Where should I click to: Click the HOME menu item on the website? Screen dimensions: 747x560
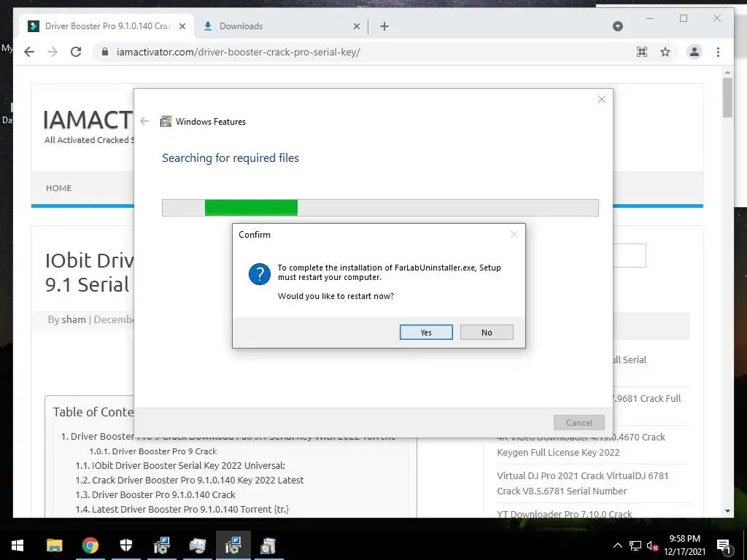click(58, 188)
